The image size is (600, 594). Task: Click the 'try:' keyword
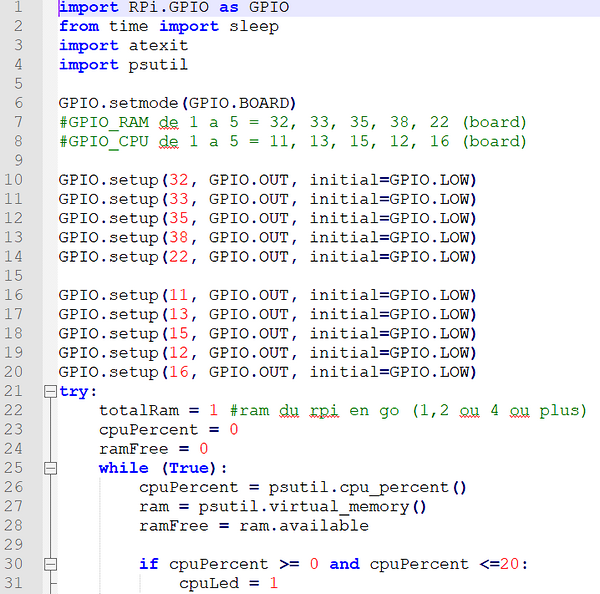[x=78, y=392]
